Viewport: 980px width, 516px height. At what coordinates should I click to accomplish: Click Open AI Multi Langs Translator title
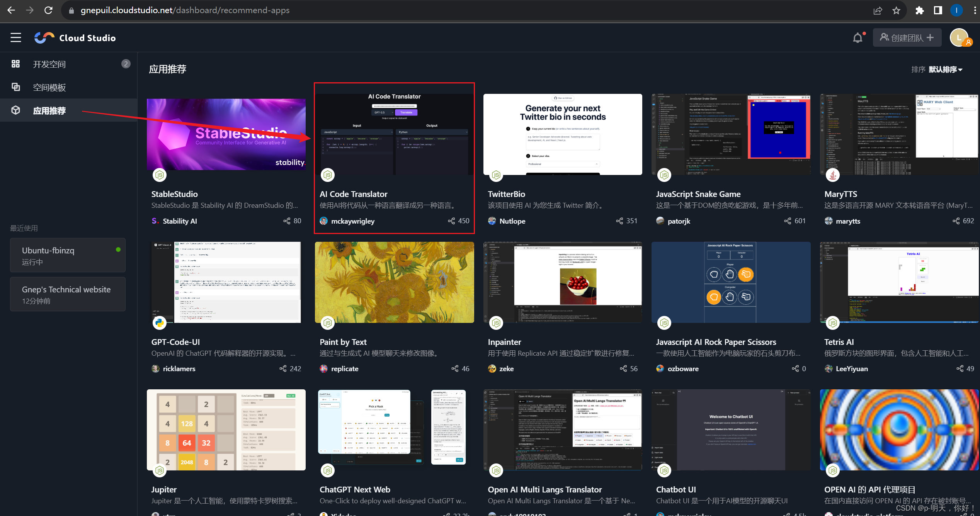coord(545,490)
